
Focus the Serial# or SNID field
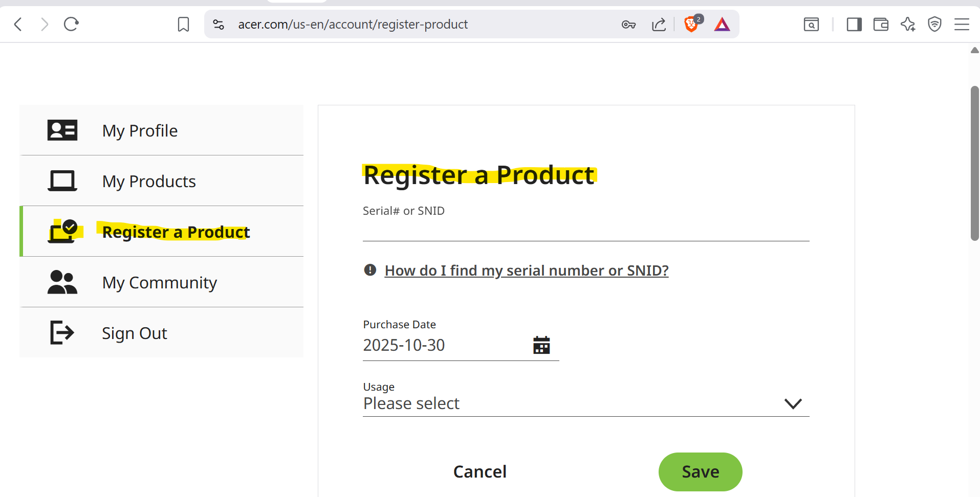pyautogui.click(x=586, y=230)
